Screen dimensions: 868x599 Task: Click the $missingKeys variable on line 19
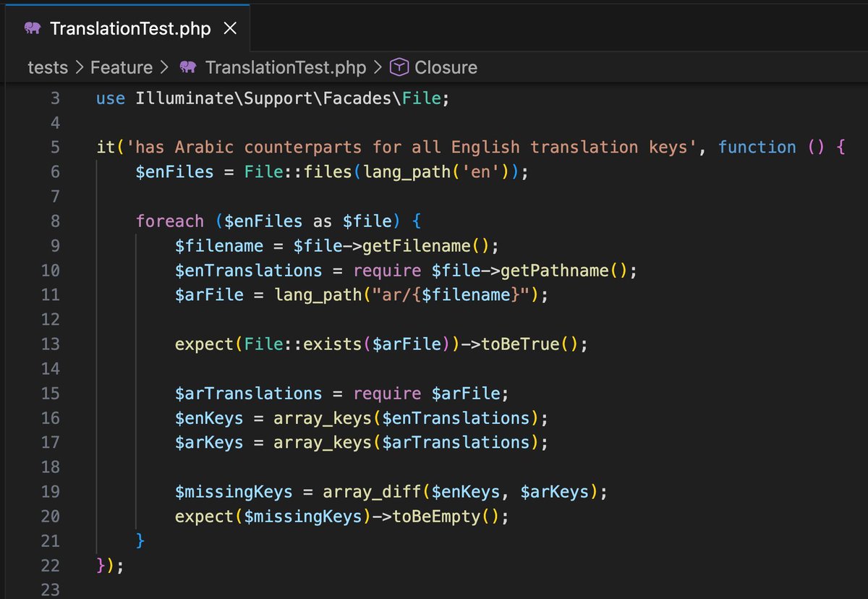click(234, 492)
